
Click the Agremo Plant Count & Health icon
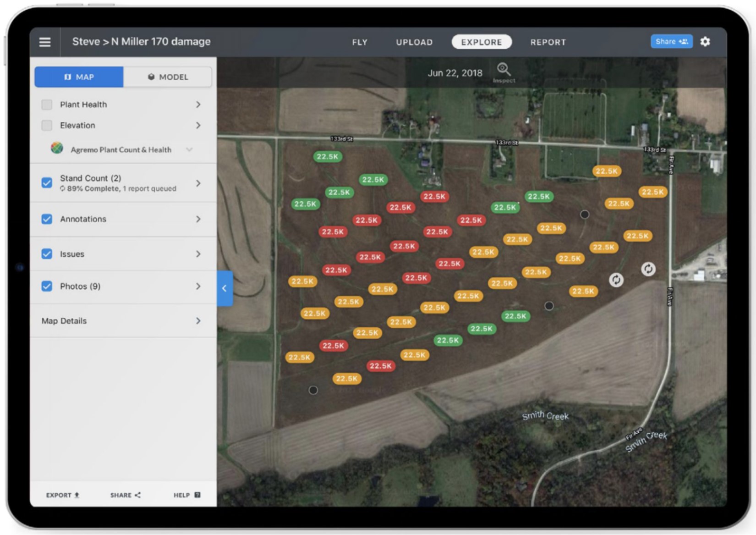point(57,149)
